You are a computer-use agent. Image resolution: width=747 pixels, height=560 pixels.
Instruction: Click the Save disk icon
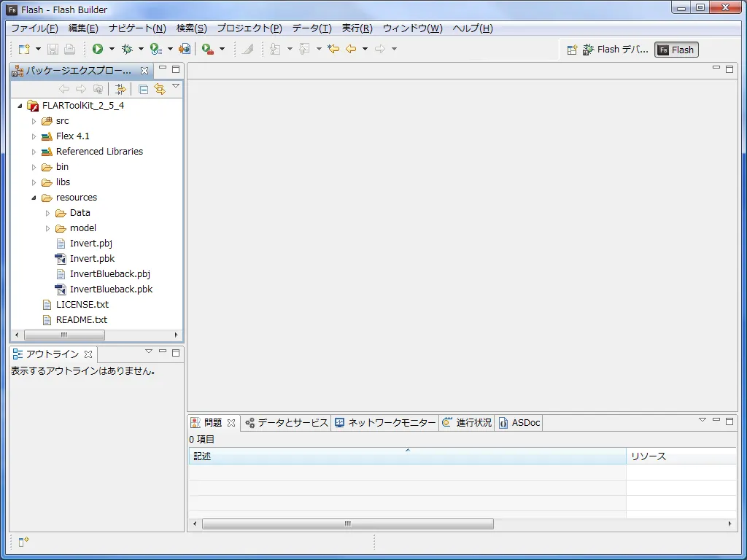(53, 49)
